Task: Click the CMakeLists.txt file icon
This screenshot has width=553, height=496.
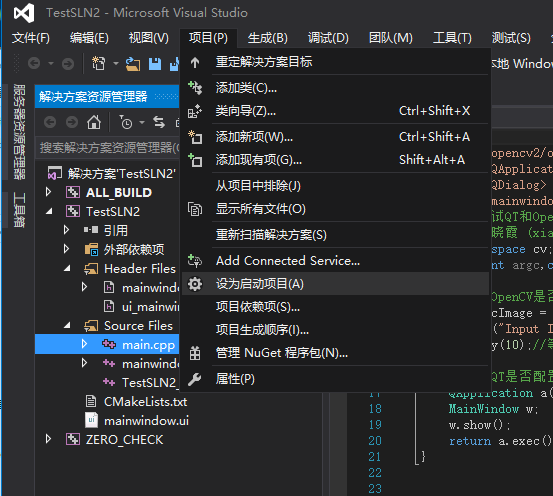Action: point(91,401)
